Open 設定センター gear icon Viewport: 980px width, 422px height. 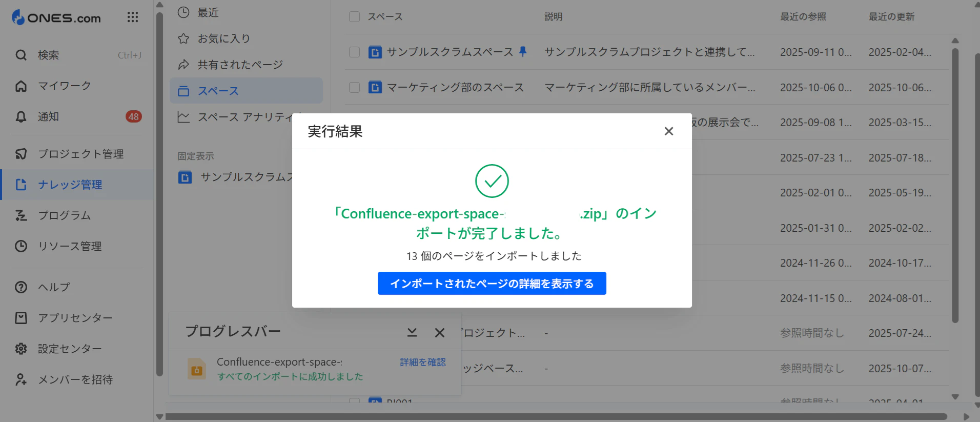(x=21, y=349)
